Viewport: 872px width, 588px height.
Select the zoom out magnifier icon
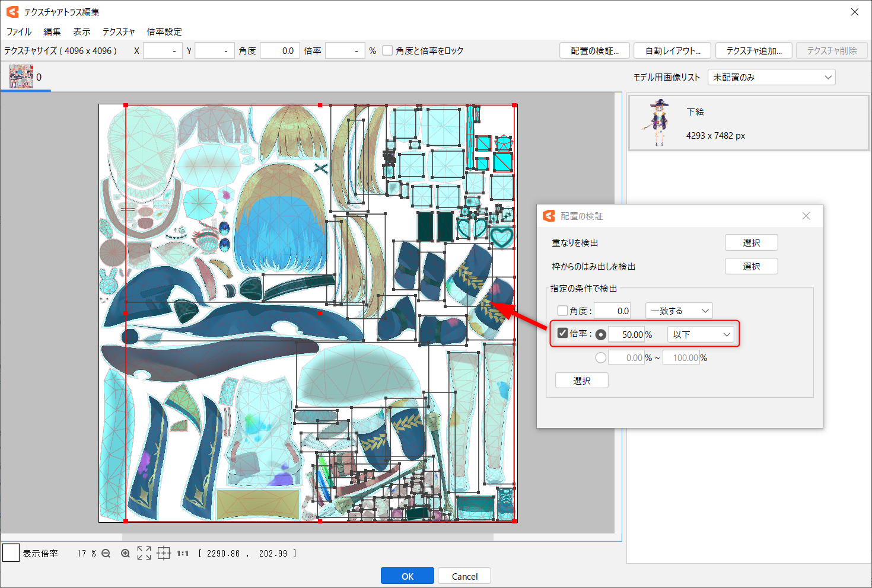pos(106,553)
